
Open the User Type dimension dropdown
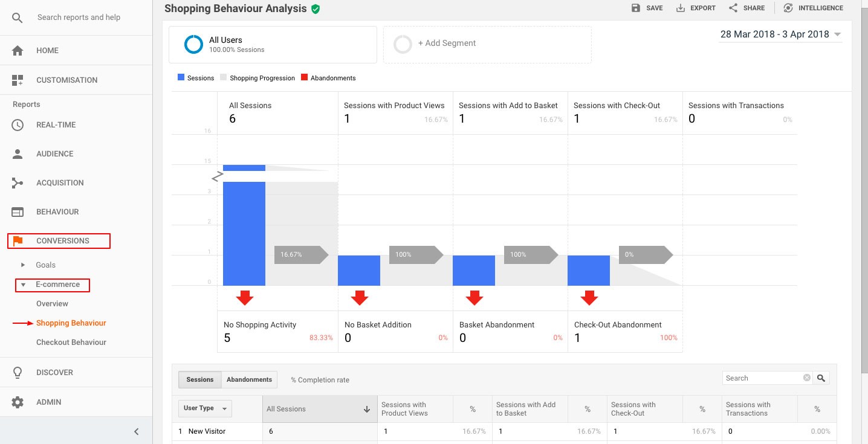tap(206, 408)
